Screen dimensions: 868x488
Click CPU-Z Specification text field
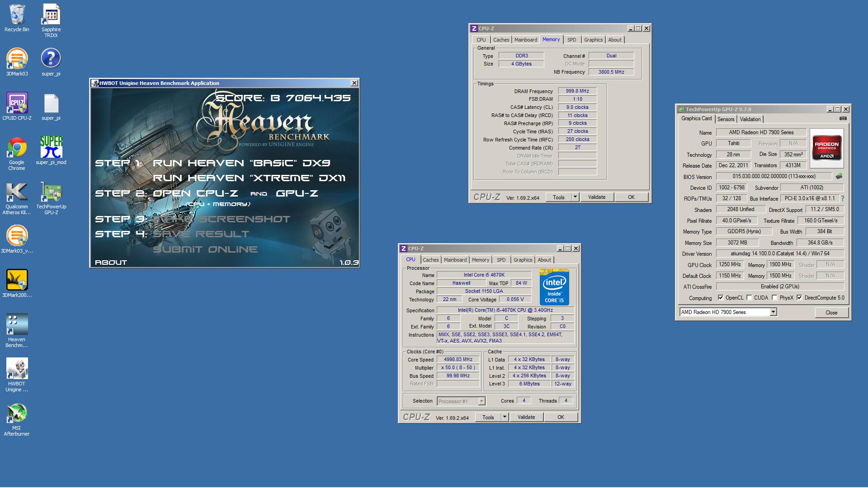pos(505,310)
